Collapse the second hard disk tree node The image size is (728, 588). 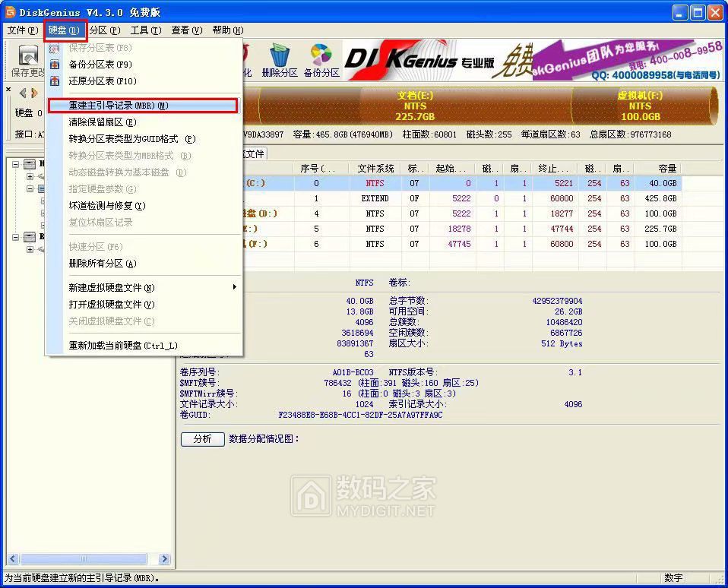(x=16, y=237)
